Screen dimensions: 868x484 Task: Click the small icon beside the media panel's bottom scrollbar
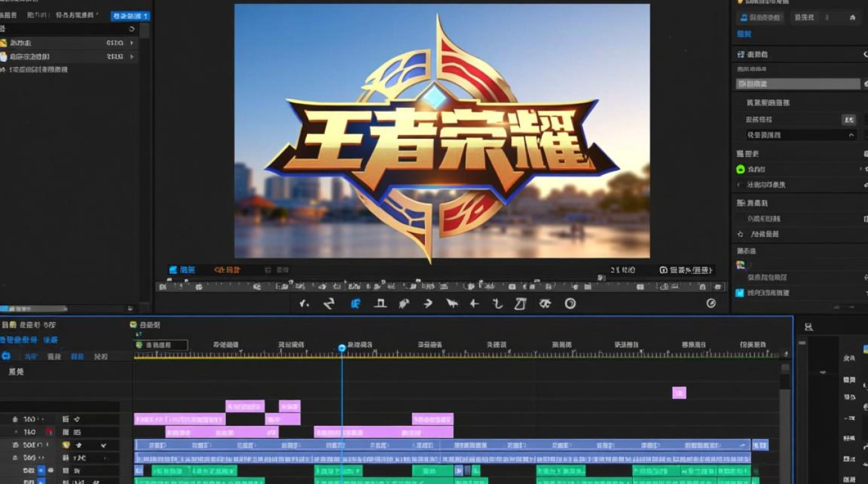[x=130, y=309]
